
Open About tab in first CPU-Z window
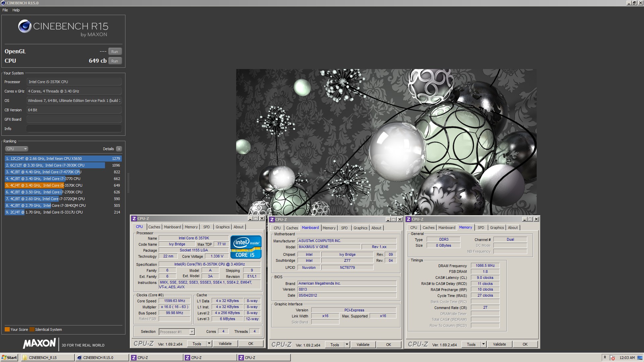(239, 227)
